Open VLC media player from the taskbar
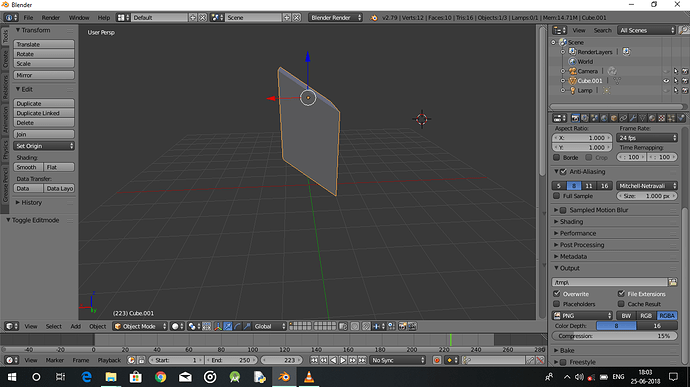 (309, 377)
